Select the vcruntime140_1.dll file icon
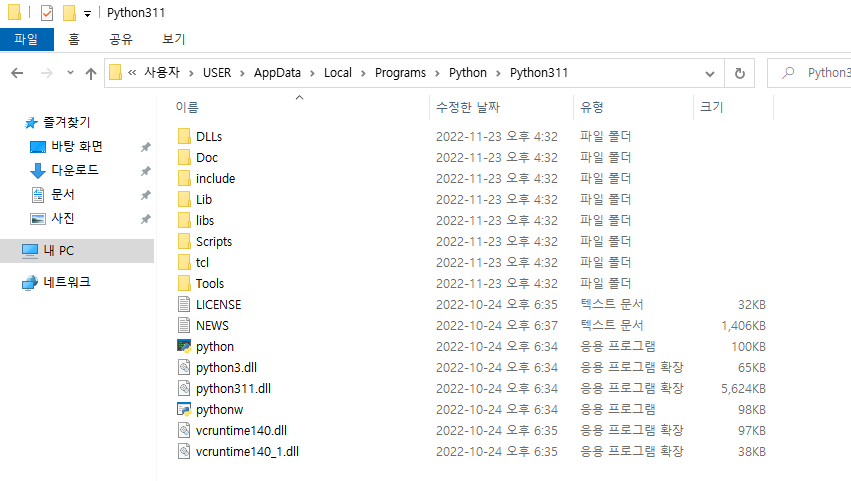The image size is (851, 481). pos(185,451)
